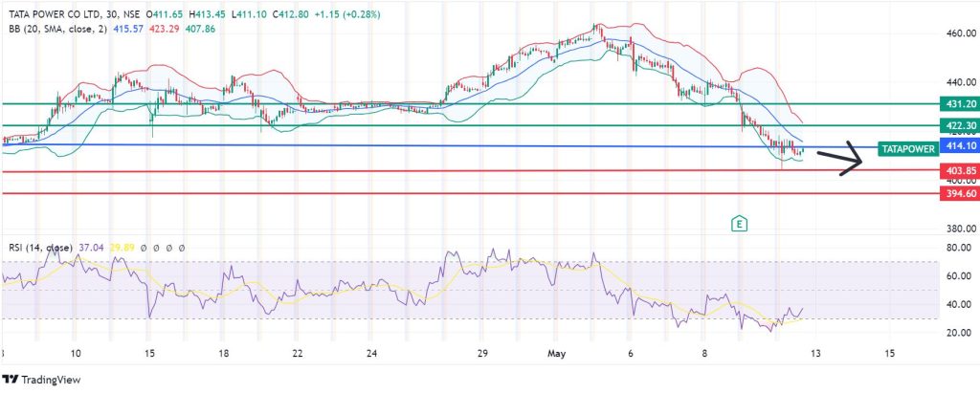The image size is (980, 393).
Task: Select the 394.60 red price label
Action: tap(959, 194)
